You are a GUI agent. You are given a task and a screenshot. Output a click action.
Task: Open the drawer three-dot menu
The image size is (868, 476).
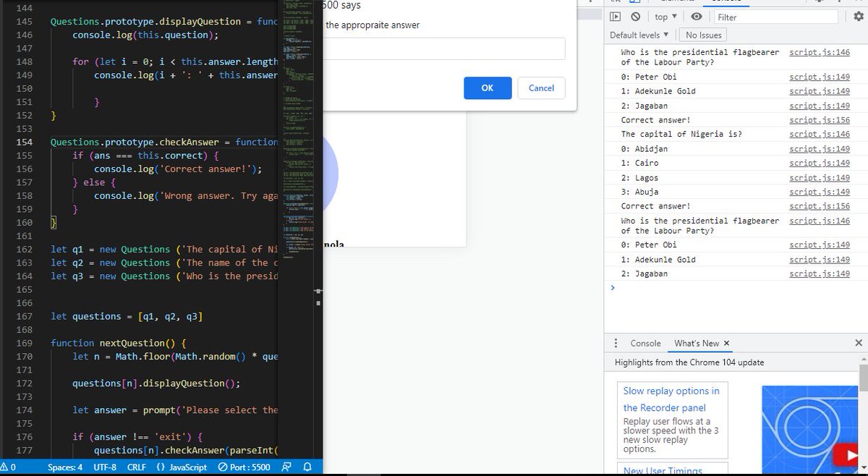pos(616,343)
